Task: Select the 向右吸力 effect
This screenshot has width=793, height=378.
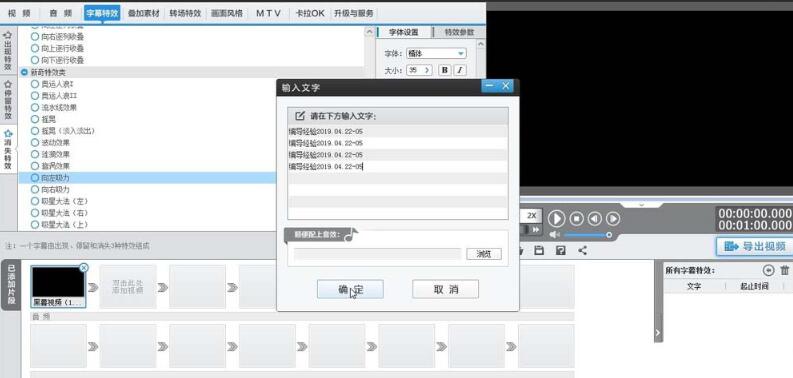Action: click(50, 190)
